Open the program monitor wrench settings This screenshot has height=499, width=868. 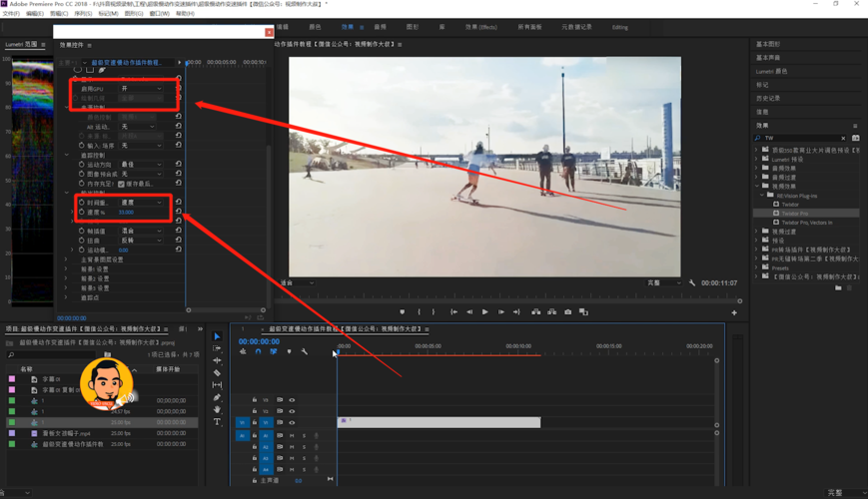(x=692, y=282)
